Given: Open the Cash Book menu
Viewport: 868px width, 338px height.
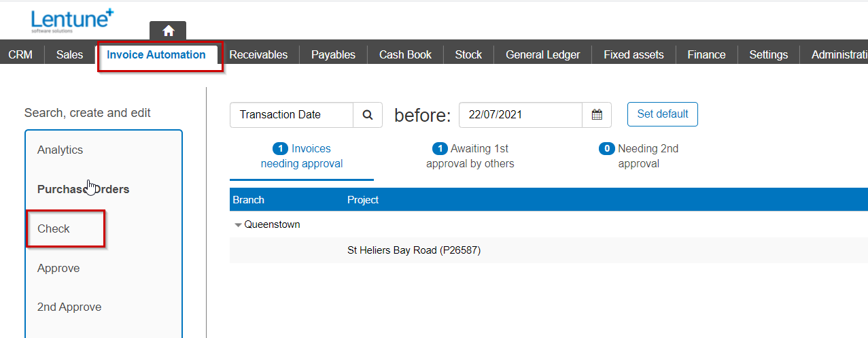Looking at the screenshot, I should click(x=405, y=55).
